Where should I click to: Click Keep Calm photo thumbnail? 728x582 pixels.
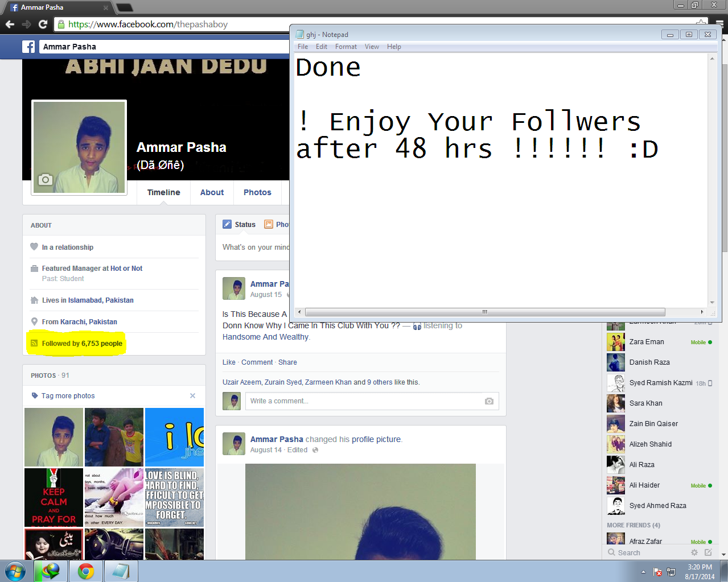coord(54,497)
